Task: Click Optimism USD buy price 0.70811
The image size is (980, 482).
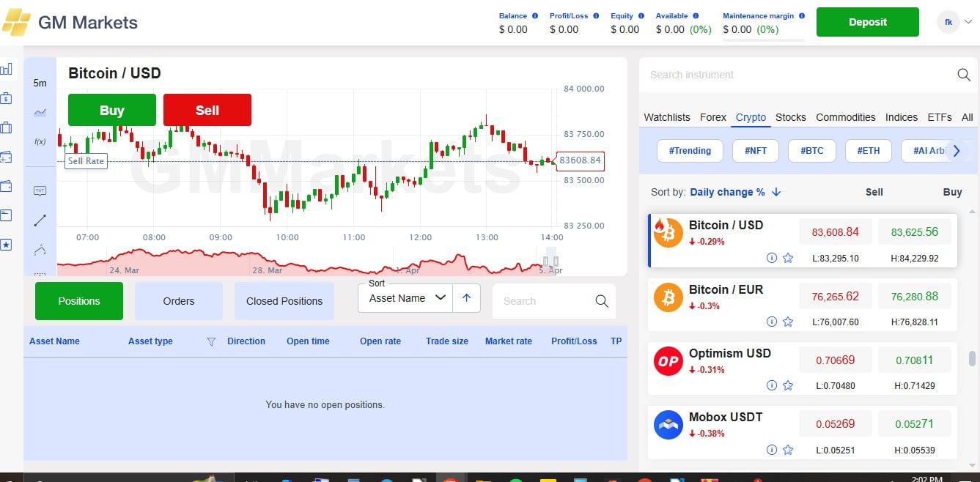Action: pos(915,360)
